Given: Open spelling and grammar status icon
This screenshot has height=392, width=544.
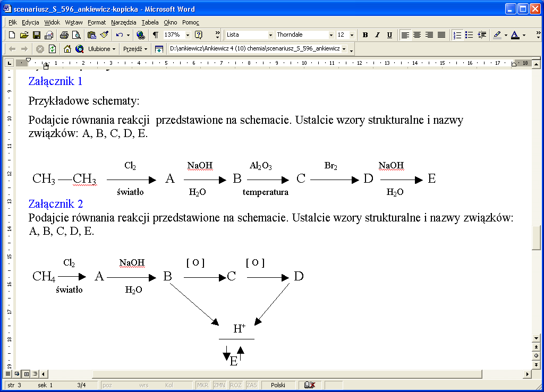Looking at the screenshot, I should click(310, 385).
